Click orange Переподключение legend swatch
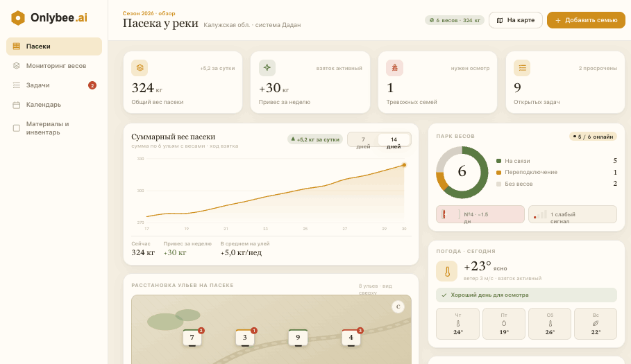 (498, 173)
